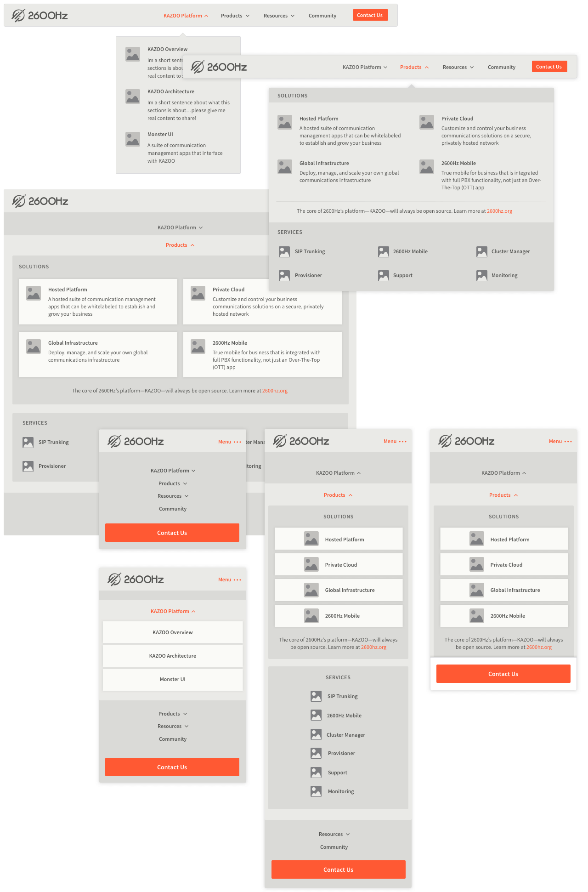Expand KAZOO Platform in the fully collapsed mobile menu
The width and height of the screenshot is (588, 892).
tap(173, 471)
